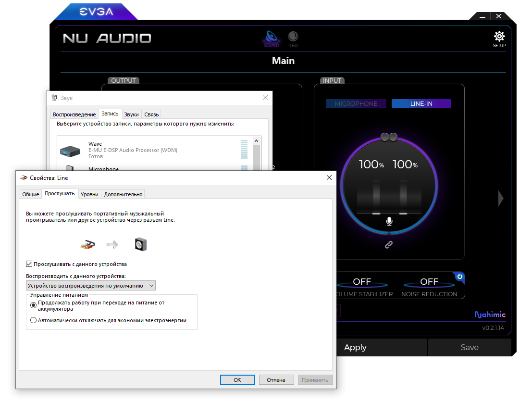Open the Запись tab in Sound dialog
The width and height of the screenshot is (532, 404).
coord(110,114)
